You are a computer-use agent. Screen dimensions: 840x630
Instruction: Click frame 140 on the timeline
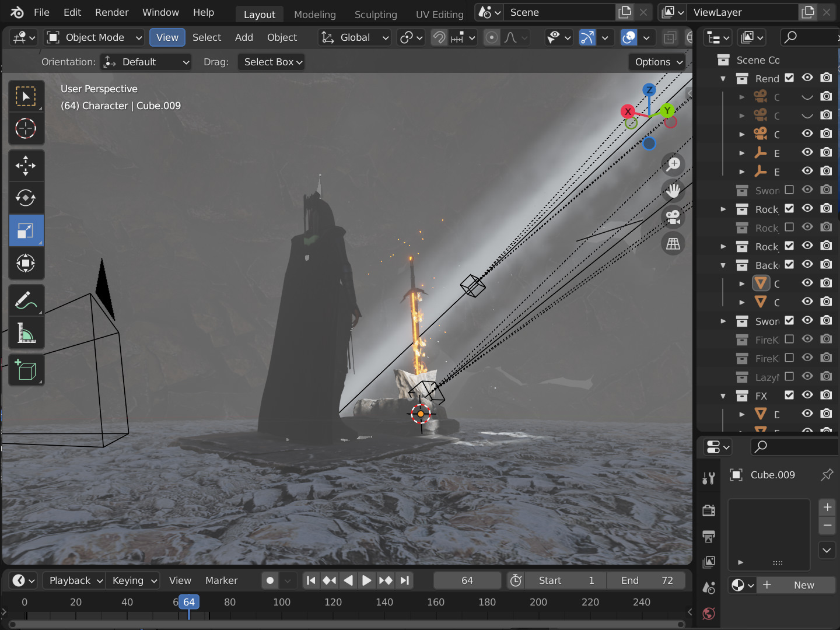point(384,602)
